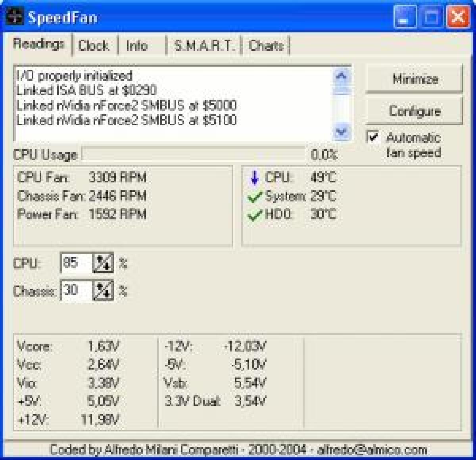Switch to the Clock tab
Viewport: 476px width, 460px height.
point(94,46)
